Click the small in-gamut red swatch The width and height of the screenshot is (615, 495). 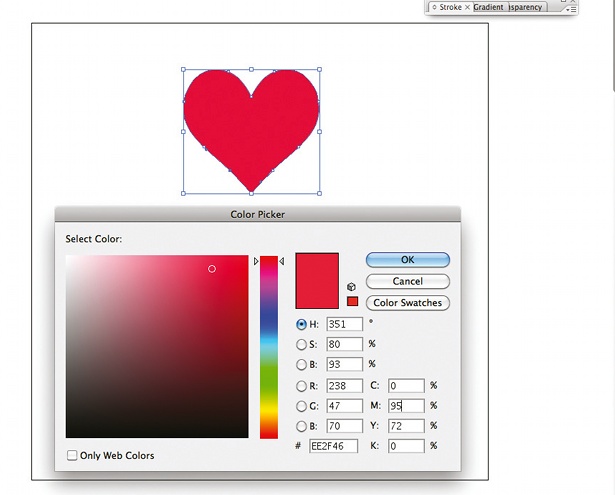click(353, 301)
